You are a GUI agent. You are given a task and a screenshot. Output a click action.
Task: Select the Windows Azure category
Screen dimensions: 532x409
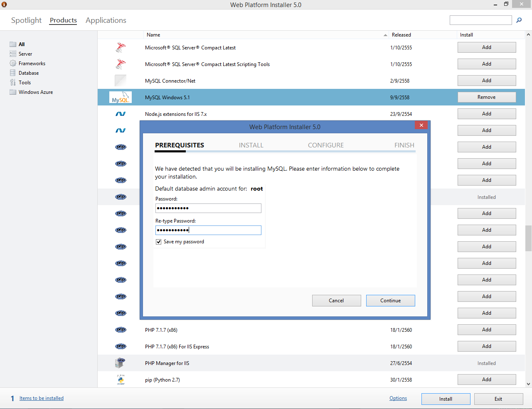[36, 92]
